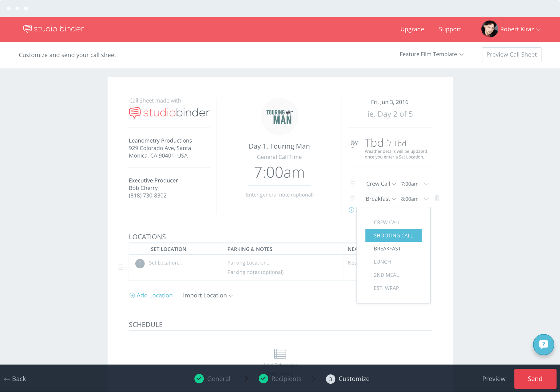Click the Set Location input field
The image size is (560, 392).
(x=165, y=263)
